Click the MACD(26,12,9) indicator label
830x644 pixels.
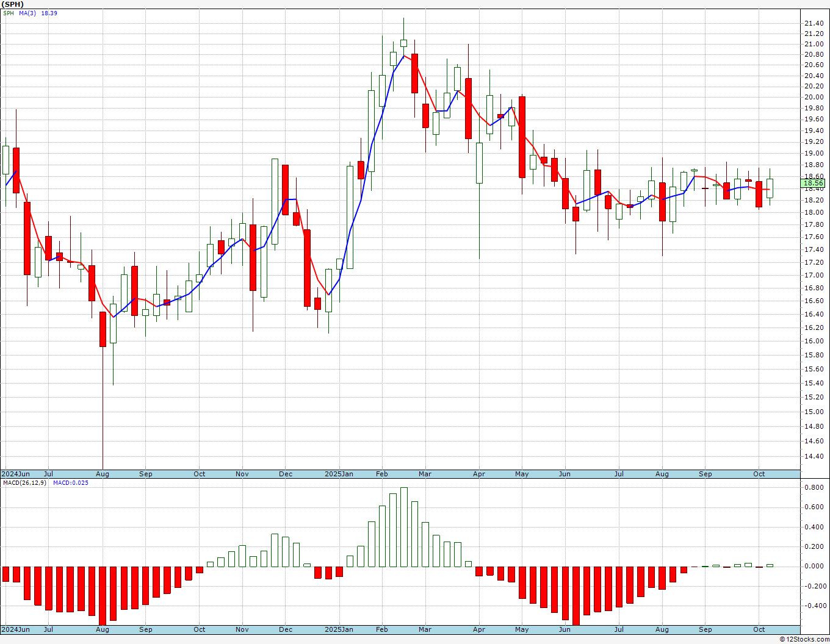pyautogui.click(x=24, y=483)
